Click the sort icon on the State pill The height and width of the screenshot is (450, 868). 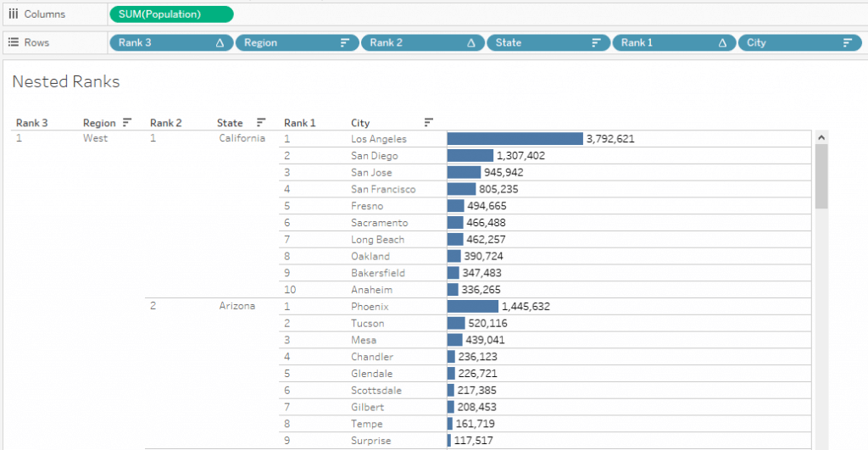point(596,42)
